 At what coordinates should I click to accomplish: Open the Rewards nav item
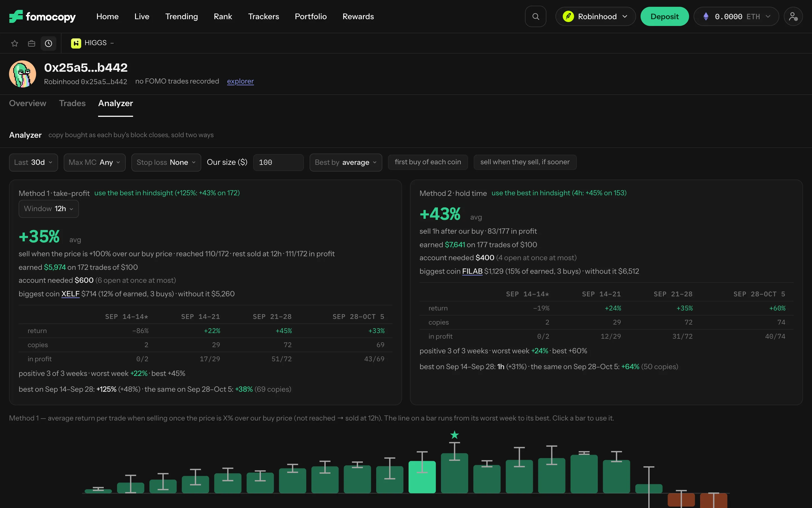358,16
